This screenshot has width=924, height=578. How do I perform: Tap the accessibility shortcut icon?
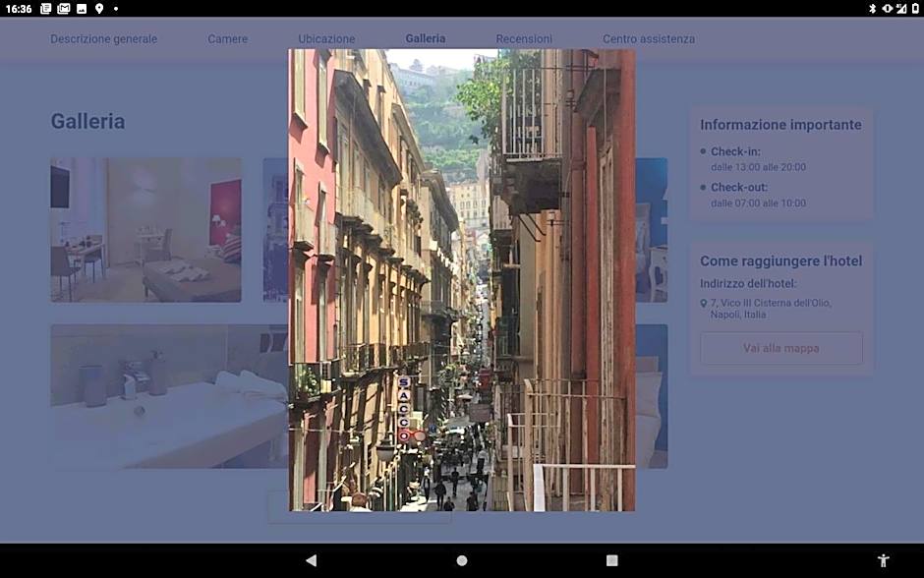[x=883, y=560]
